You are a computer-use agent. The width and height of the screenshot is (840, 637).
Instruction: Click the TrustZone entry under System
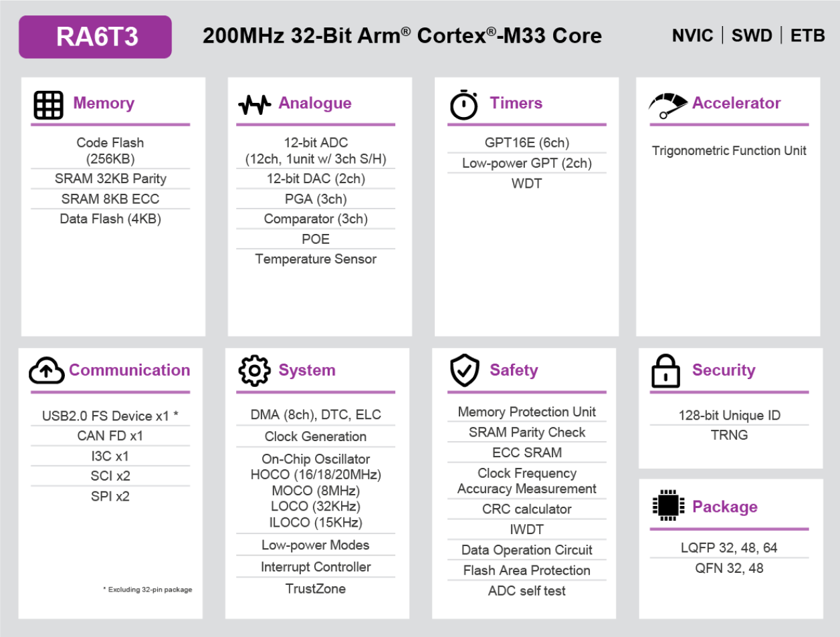(316, 589)
